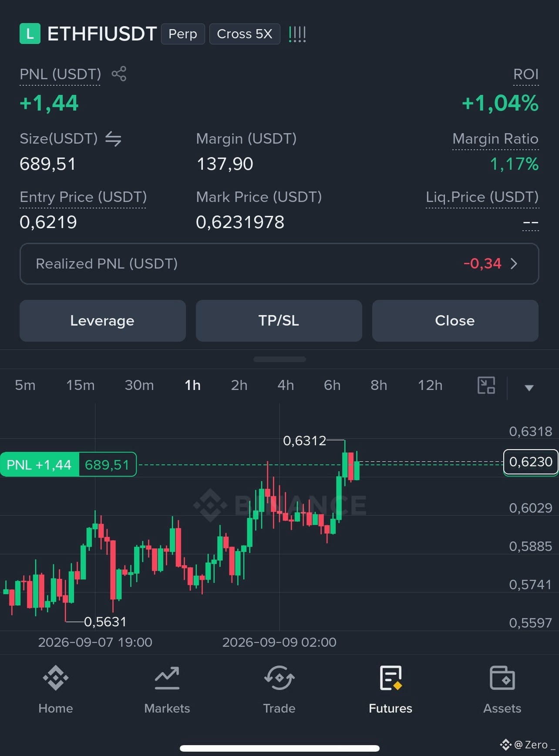The height and width of the screenshot is (756, 559).
Task: Switch chart to 4h timeframe
Action: click(x=286, y=385)
